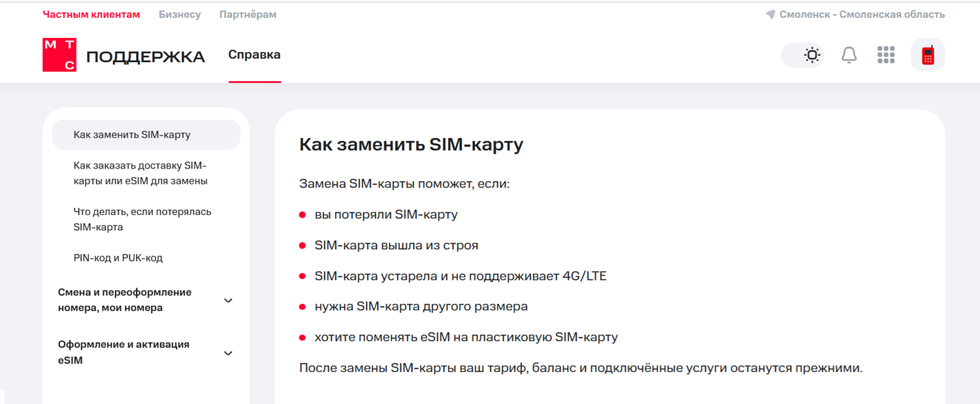This screenshot has height=404, width=980.
Task: Open notifications bell icon
Action: click(x=849, y=55)
